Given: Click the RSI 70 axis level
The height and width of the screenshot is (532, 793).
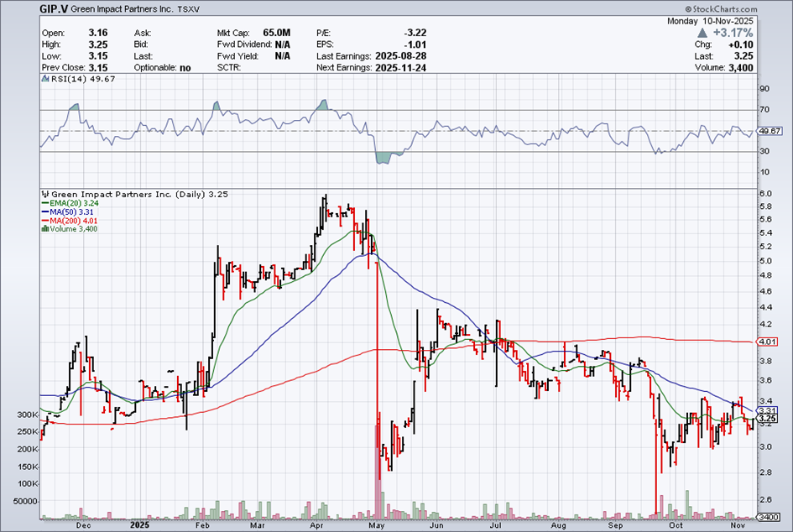Looking at the screenshot, I should tap(764, 110).
